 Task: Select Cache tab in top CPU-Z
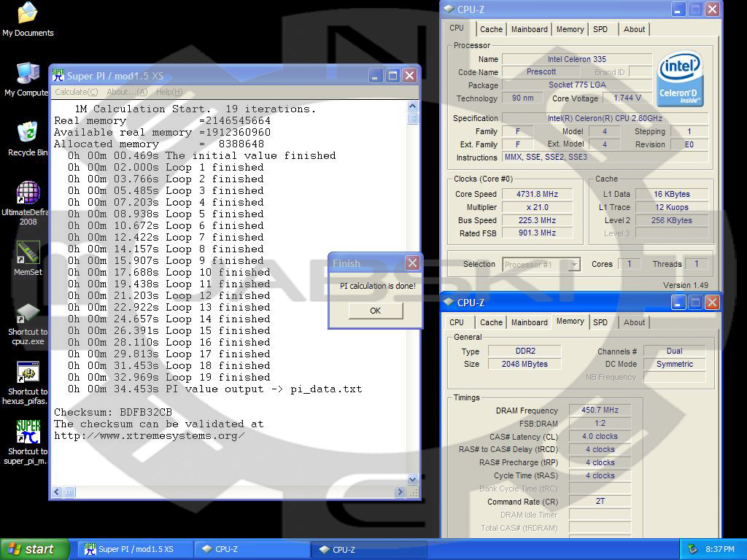491,29
